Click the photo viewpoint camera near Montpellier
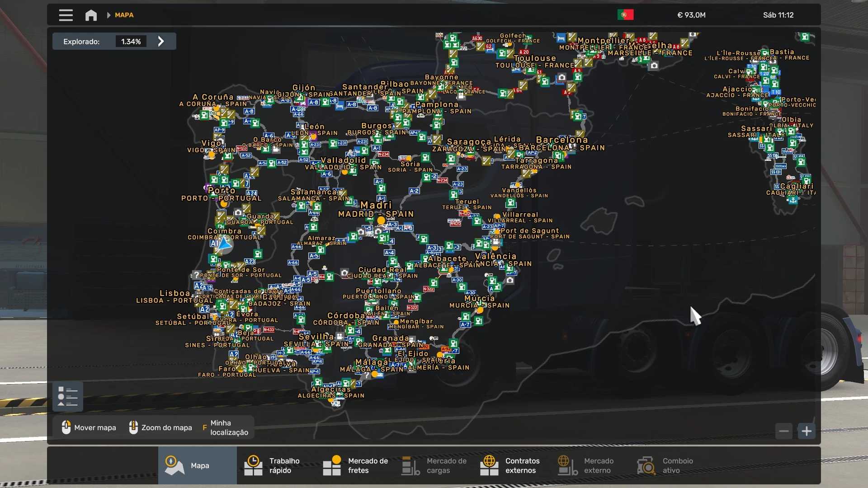The image size is (868, 488). pos(654,66)
